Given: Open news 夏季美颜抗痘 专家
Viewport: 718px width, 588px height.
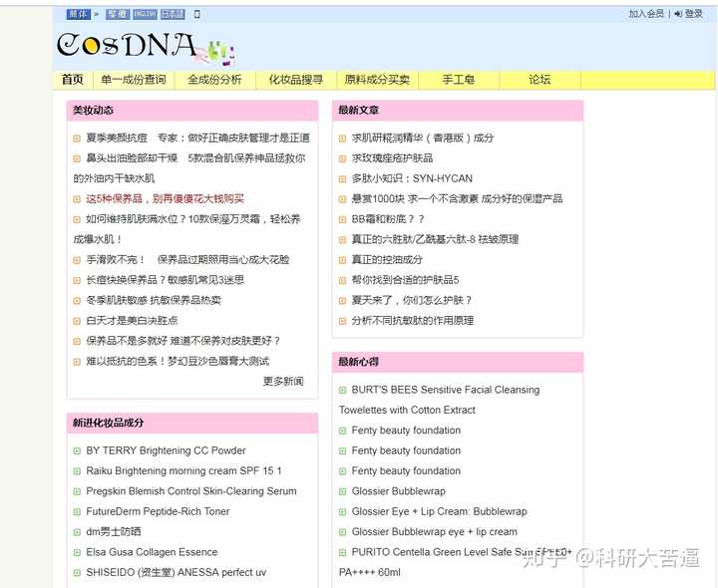Looking at the screenshot, I should coord(197,138).
